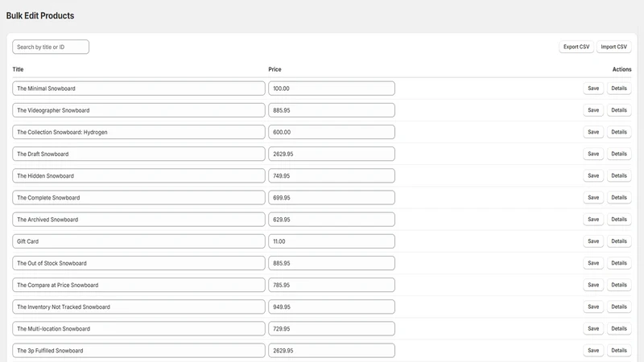Open Details for The 3p Fulfilled Snowboard
The image size is (644, 362).
tap(619, 351)
